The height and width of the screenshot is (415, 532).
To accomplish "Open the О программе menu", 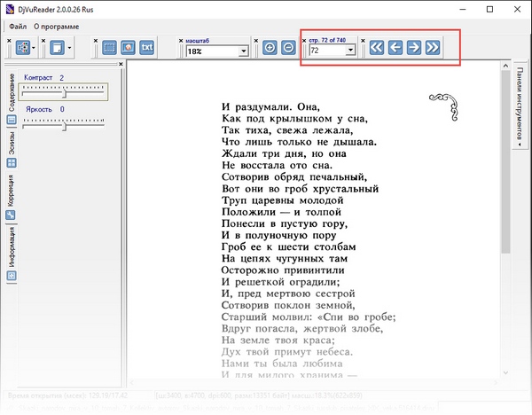I will pos(57,27).
